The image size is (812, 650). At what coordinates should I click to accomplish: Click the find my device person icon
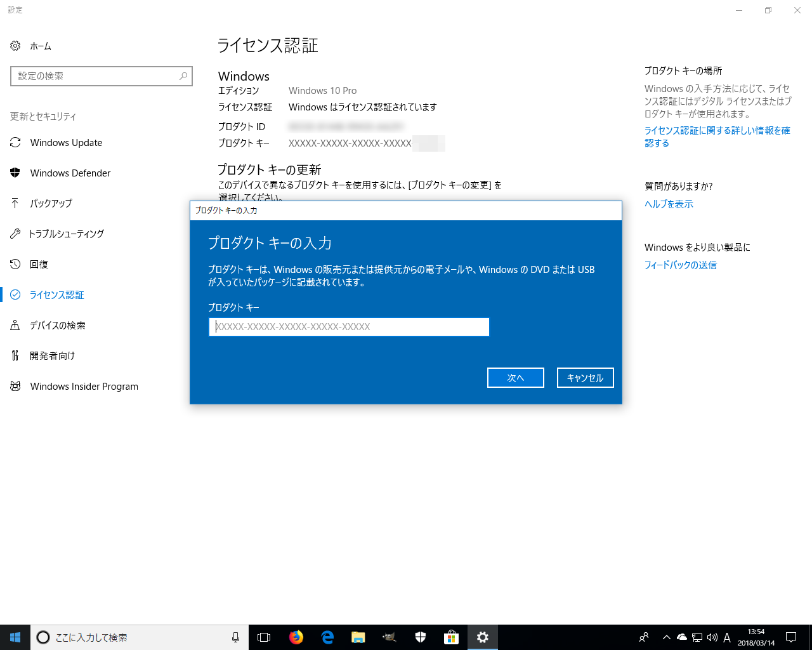tap(15, 325)
